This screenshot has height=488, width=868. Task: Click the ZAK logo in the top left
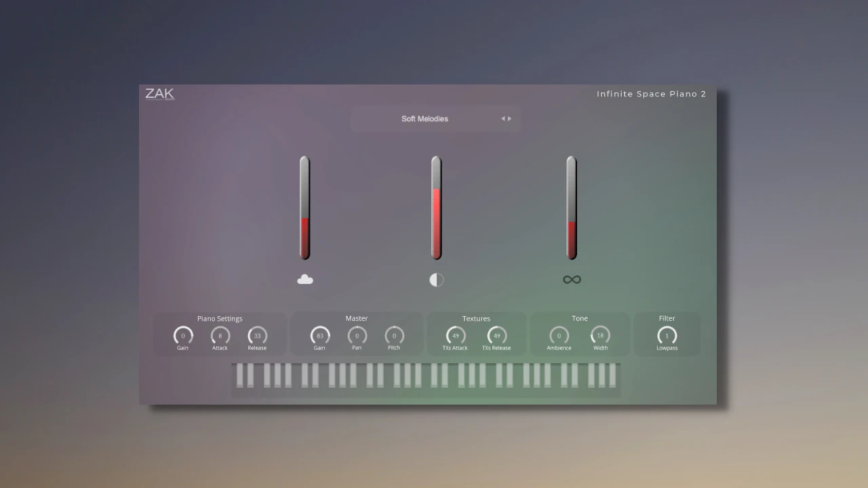tap(159, 94)
